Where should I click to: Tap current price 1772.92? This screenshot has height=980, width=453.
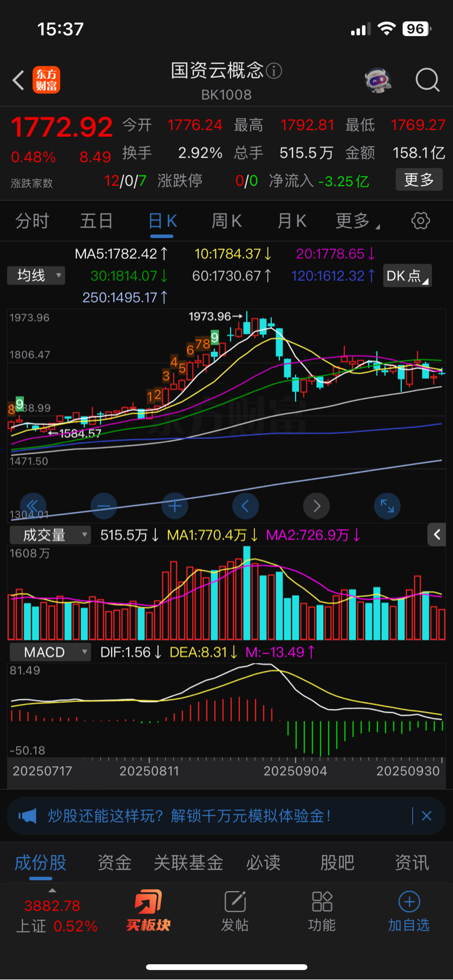[x=62, y=127]
